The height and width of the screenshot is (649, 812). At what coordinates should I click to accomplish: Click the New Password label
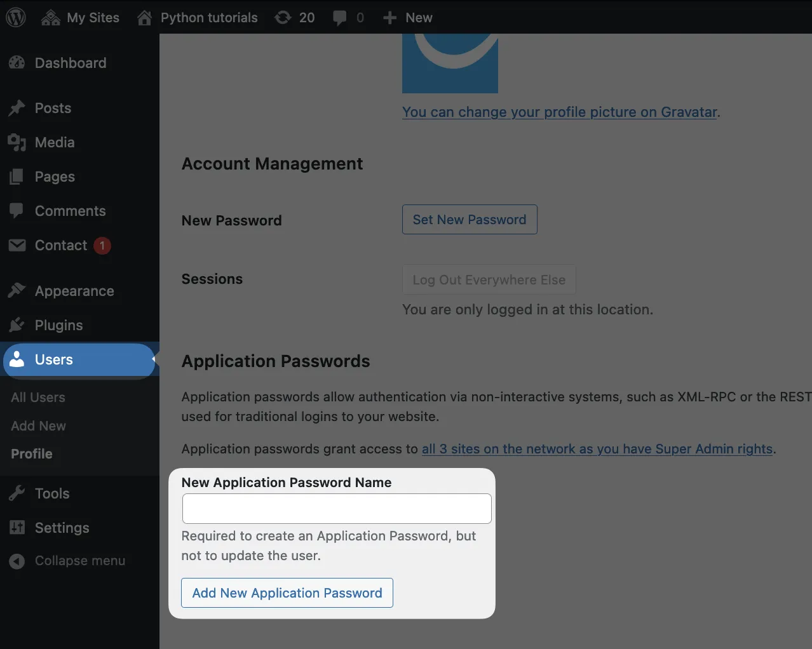(231, 220)
